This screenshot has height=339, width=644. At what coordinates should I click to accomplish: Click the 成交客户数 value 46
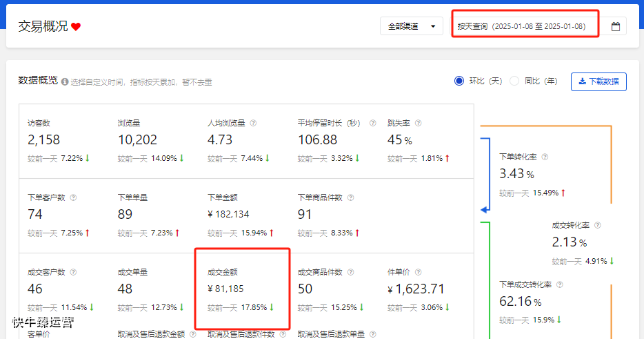pyautogui.click(x=35, y=289)
